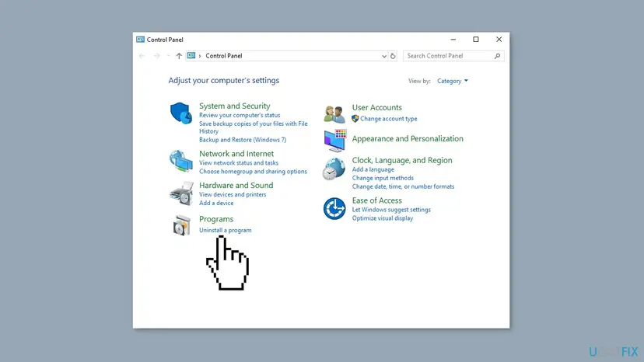Open Appearance and Personalization monitor icon

pos(334,140)
